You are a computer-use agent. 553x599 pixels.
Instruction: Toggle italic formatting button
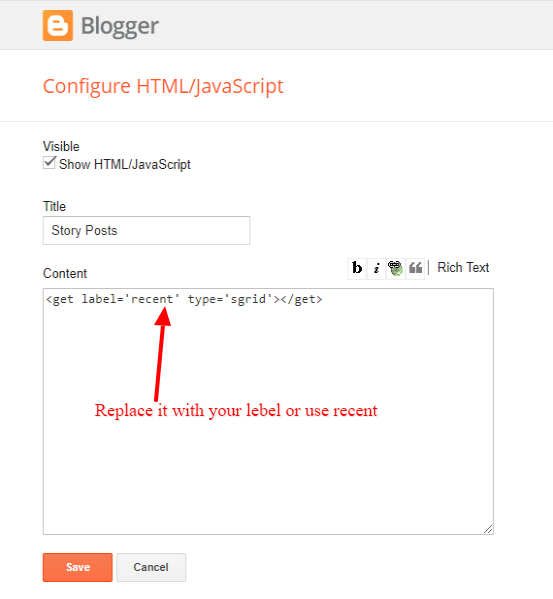tap(377, 268)
